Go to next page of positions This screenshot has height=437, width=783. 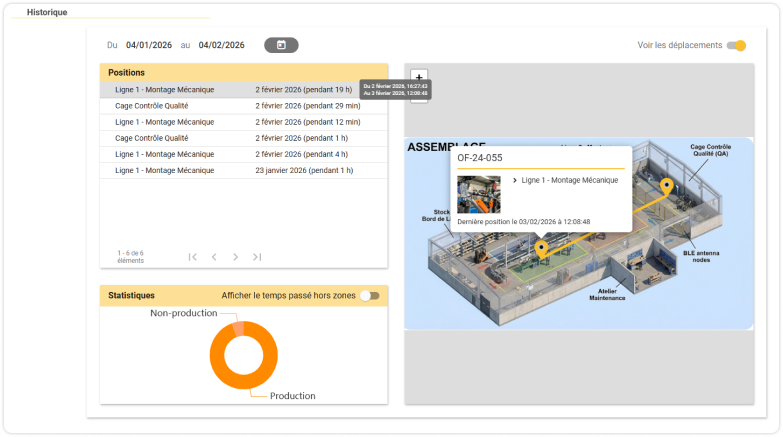point(235,257)
